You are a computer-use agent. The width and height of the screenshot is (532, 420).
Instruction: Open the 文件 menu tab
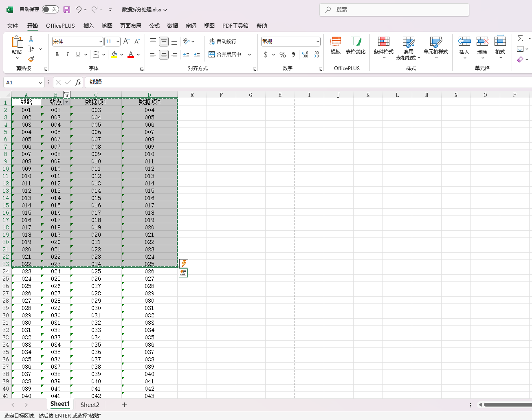click(13, 26)
